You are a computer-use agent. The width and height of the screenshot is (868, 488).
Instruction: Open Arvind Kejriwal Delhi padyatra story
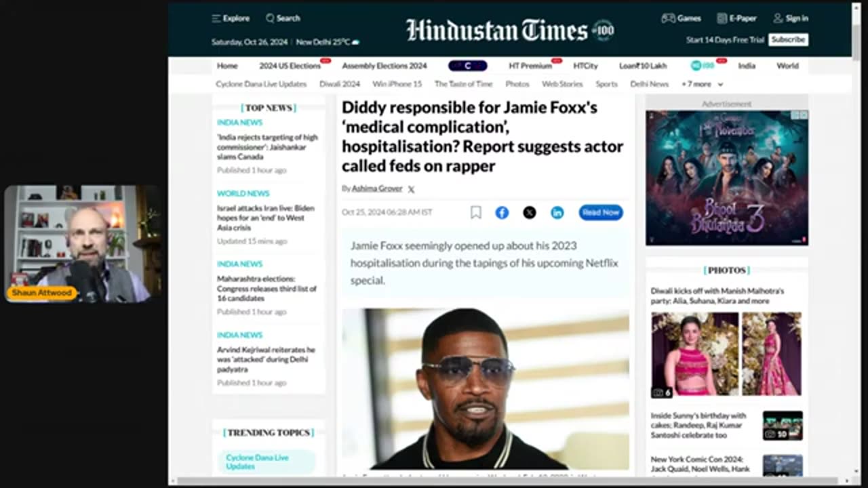(x=266, y=359)
